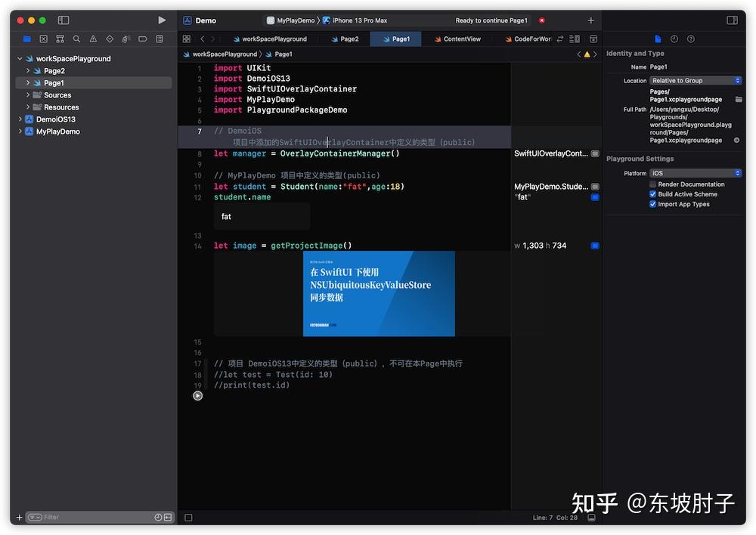This screenshot has height=535, width=756.
Task: Go forward in editor history
Action: coord(213,39)
